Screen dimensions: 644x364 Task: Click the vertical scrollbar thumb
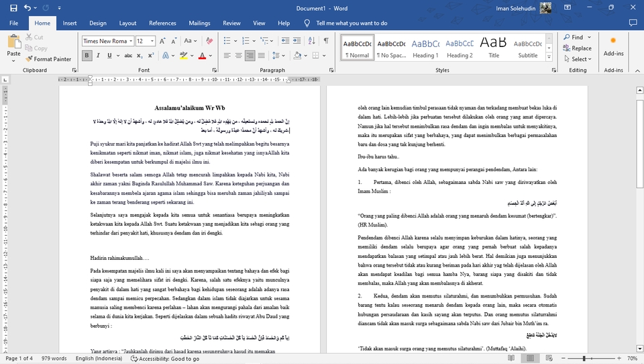(639, 144)
